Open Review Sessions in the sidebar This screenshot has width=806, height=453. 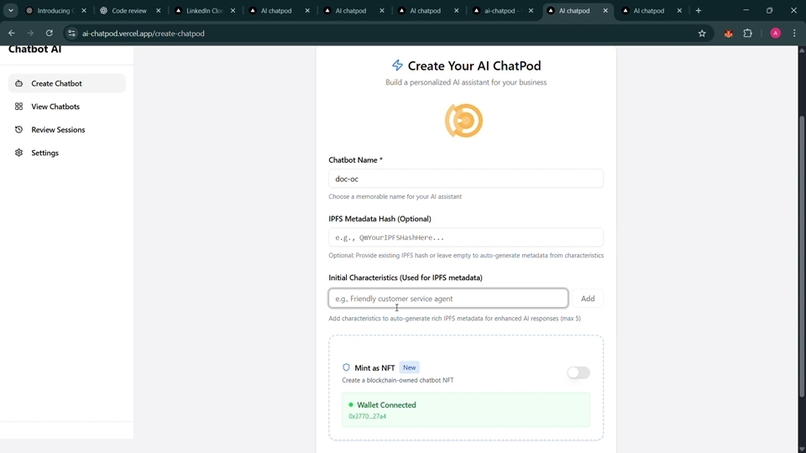67,130
